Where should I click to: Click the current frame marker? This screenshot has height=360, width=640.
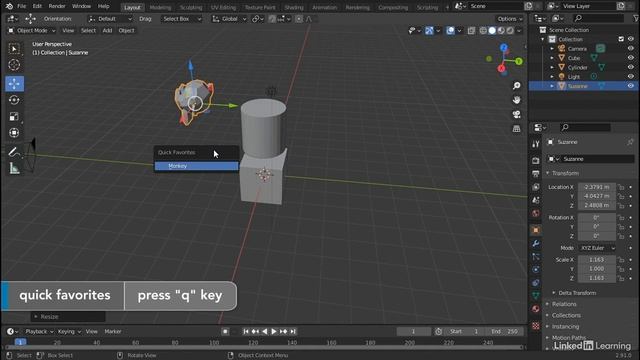pyautogui.click(x=20, y=342)
